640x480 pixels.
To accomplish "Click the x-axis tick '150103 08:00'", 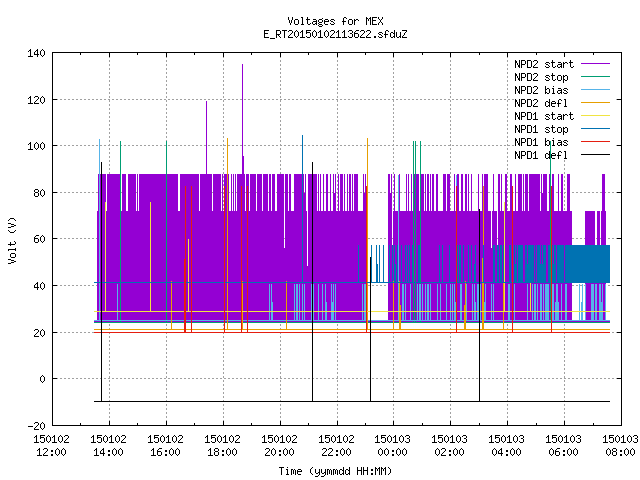I will [x=620, y=446].
